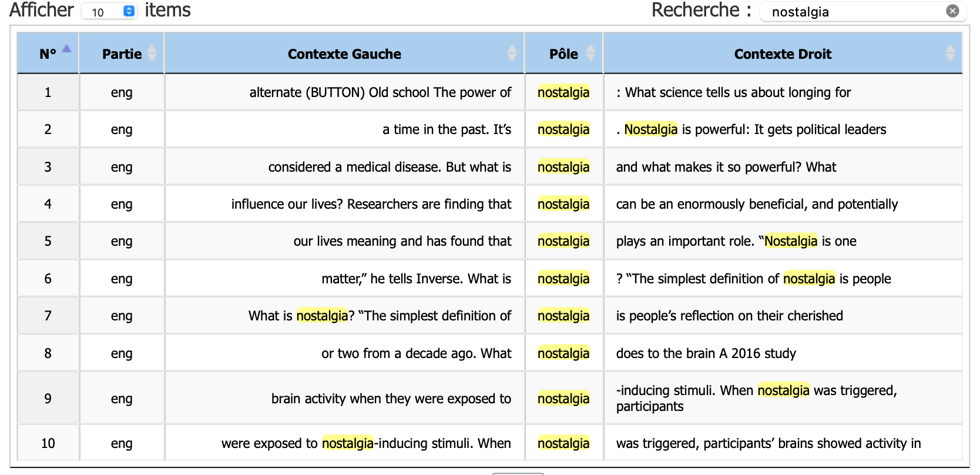Click the Partie header label
The width and height of the screenshot is (980, 475).
click(122, 54)
